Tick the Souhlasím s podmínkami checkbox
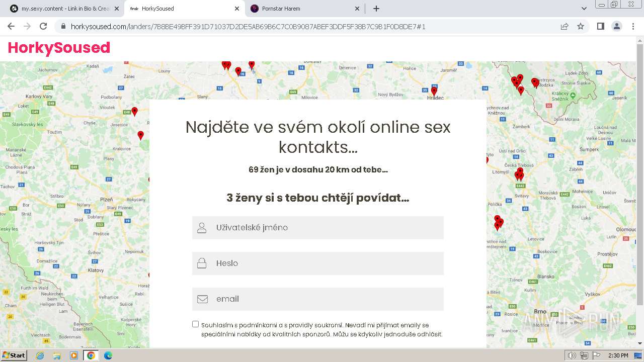644x362 pixels. point(195,324)
